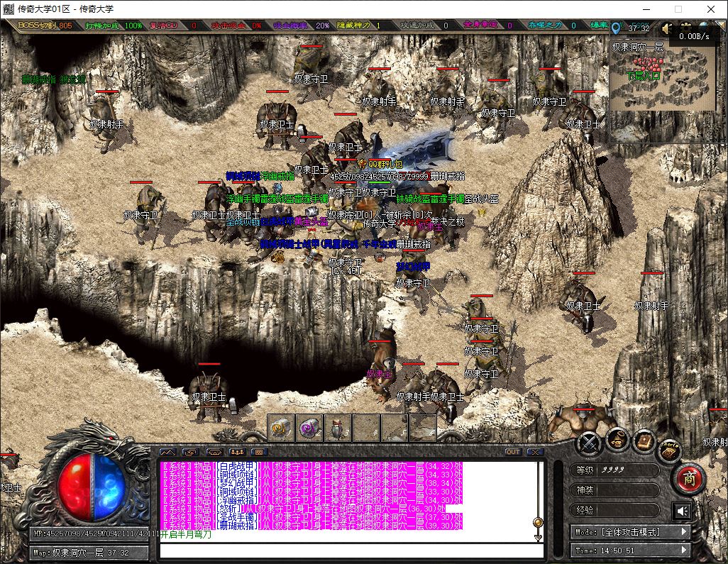728x564 pixels.
Task: Click the Mode 全体攻击模式 field
Action: (631, 532)
